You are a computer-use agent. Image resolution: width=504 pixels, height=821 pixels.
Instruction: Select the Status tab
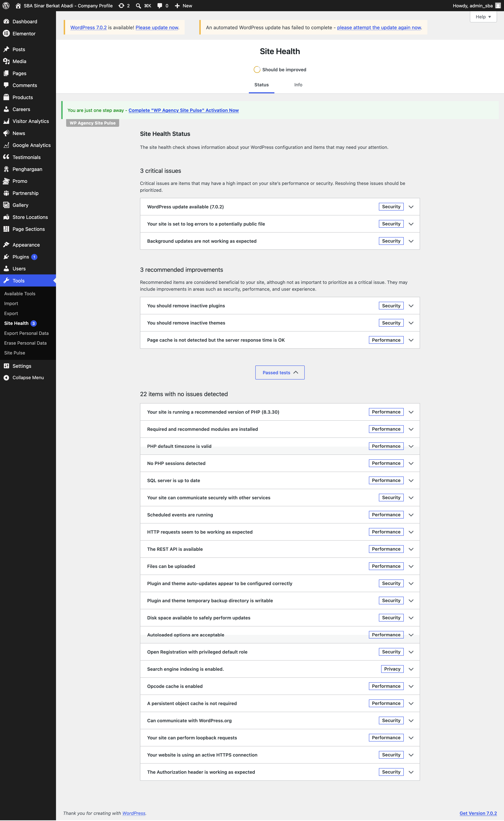261,85
